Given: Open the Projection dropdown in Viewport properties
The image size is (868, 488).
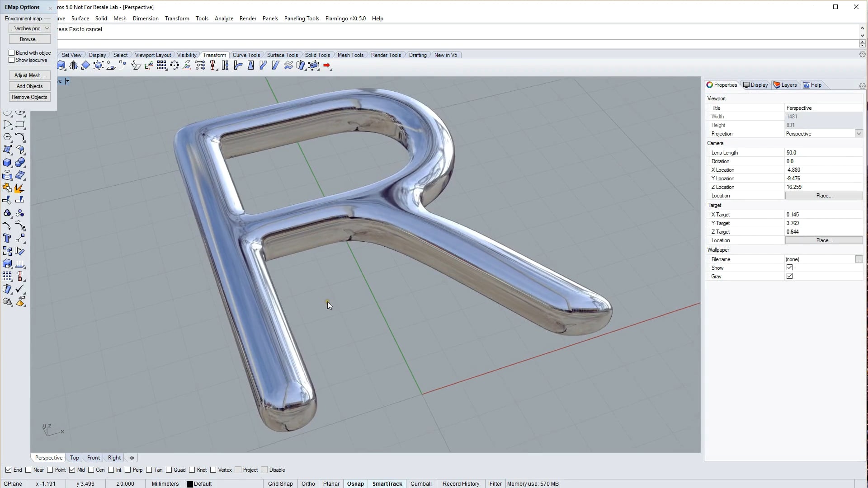Looking at the screenshot, I should point(859,134).
